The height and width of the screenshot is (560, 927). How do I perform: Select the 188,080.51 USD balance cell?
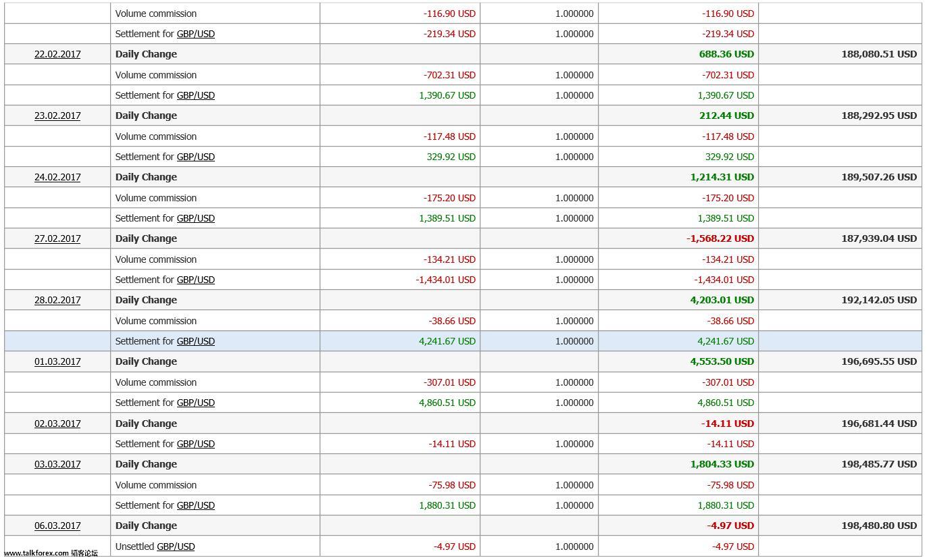879,54
